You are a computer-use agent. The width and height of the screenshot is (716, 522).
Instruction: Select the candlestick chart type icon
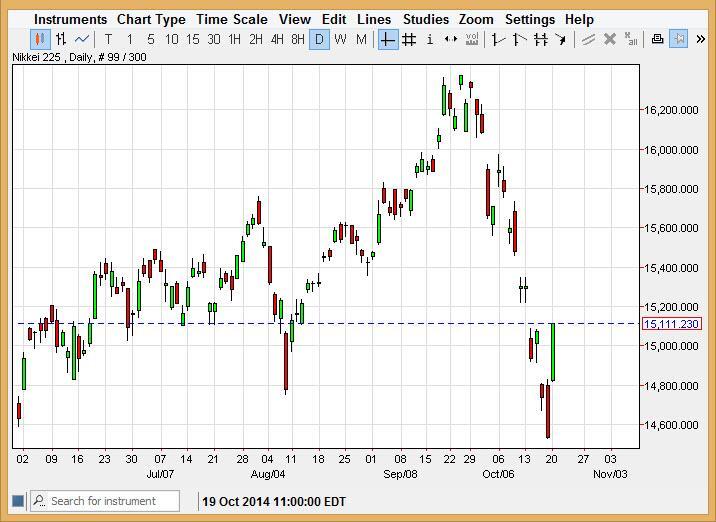(x=40, y=40)
